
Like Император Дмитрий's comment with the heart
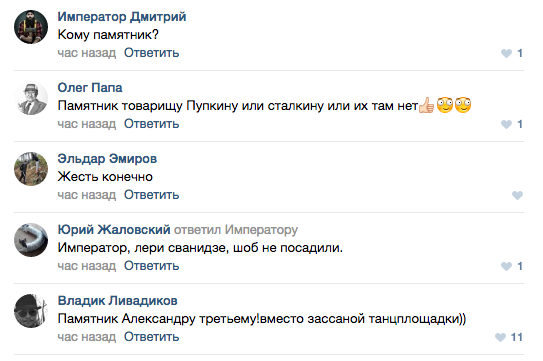coord(506,53)
